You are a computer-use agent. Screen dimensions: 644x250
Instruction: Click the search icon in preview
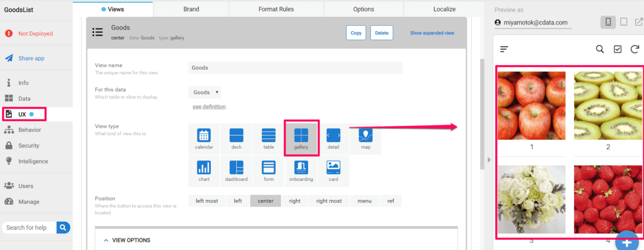pos(600,49)
